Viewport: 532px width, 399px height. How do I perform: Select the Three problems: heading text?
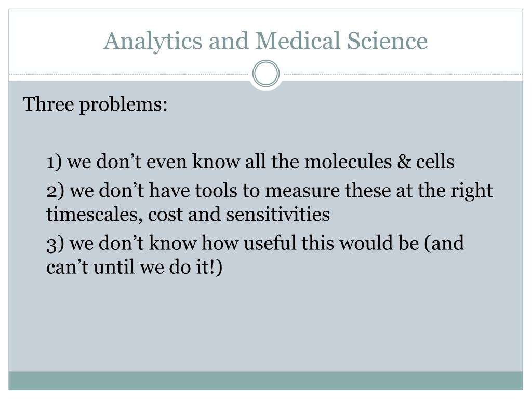click(x=95, y=104)
